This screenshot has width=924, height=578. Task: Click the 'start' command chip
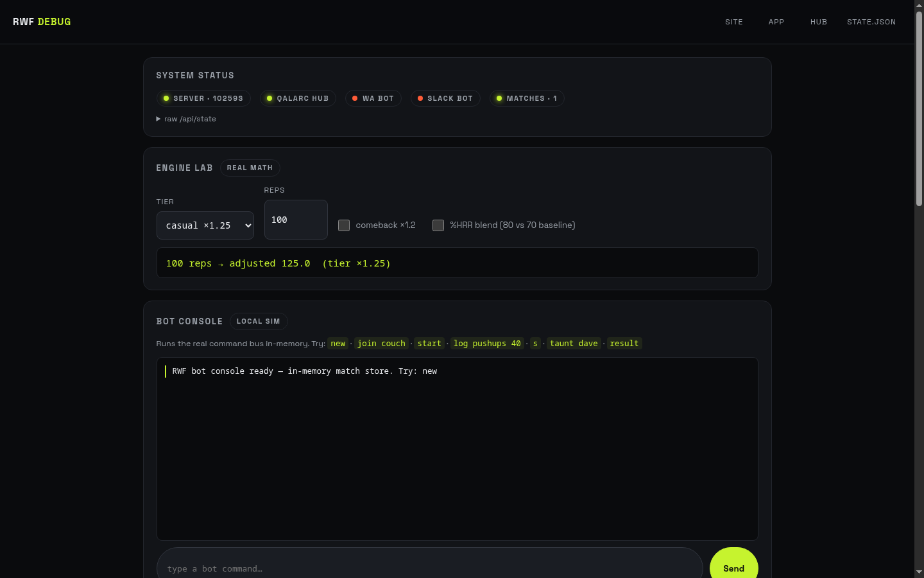click(x=429, y=344)
